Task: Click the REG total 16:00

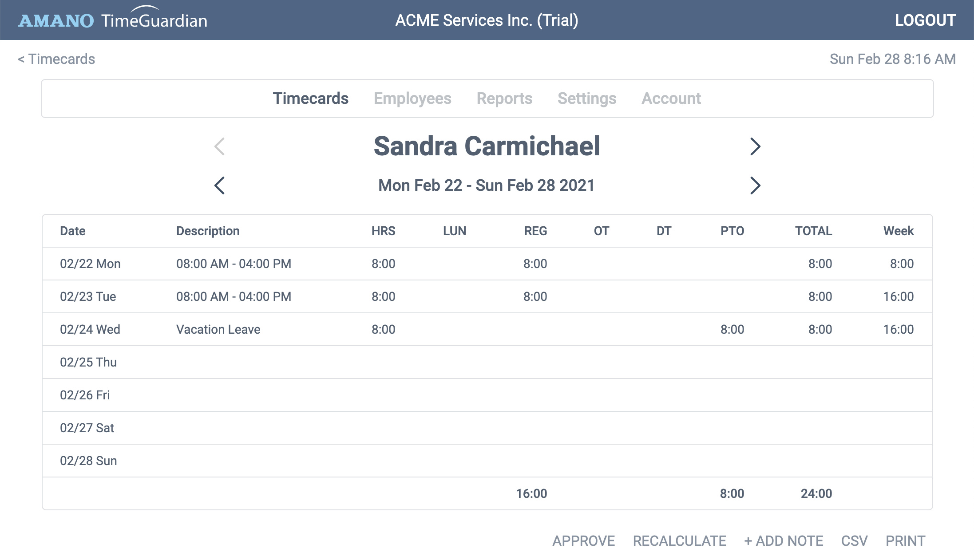Action: coord(531,493)
